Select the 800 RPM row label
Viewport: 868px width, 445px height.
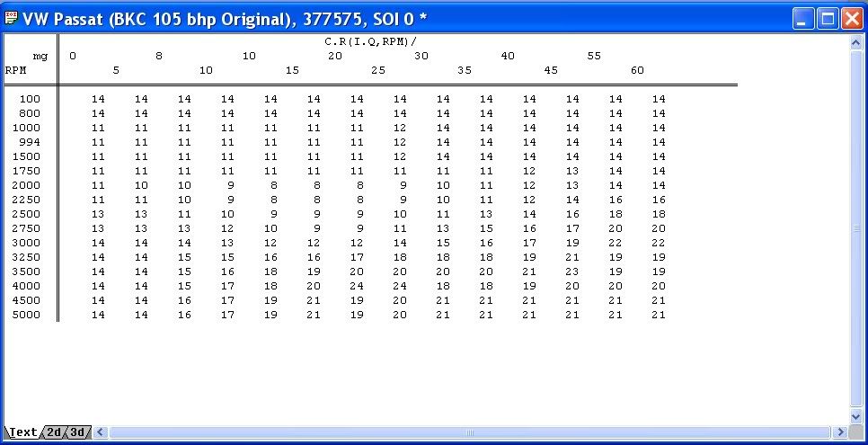(x=30, y=113)
